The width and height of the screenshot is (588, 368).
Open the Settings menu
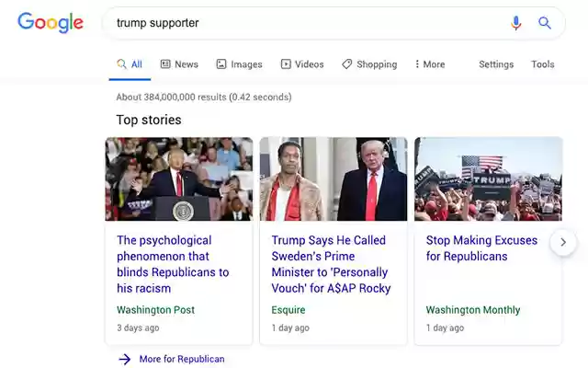[x=496, y=64]
